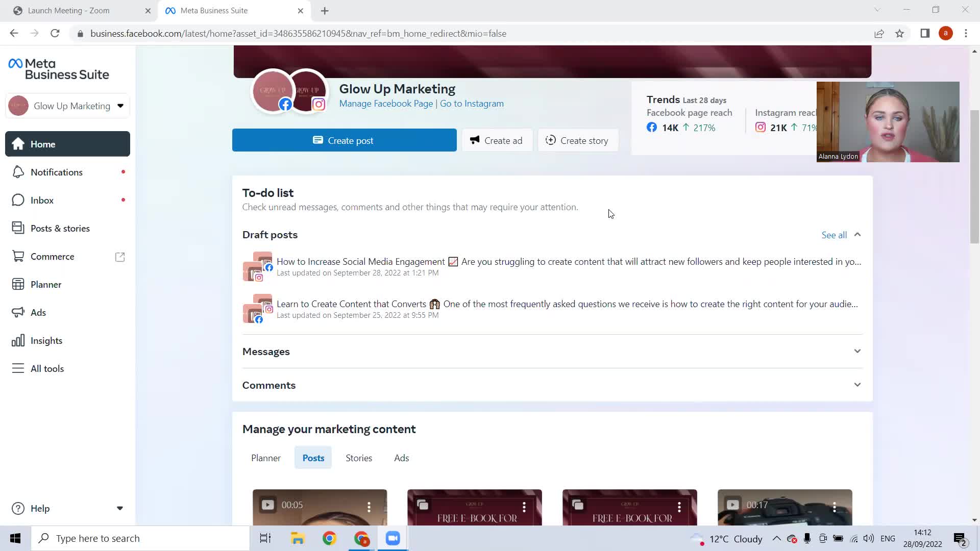
Task: Switch to Planner tab in marketing content
Action: 266,458
